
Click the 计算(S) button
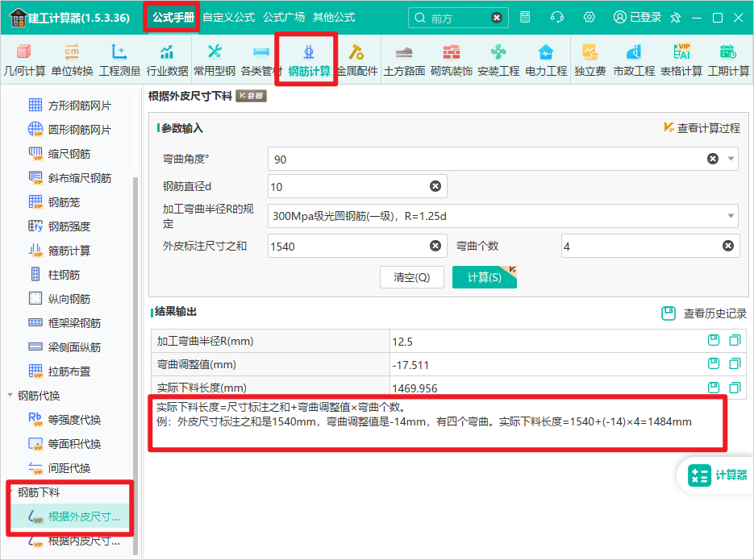click(x=484, y=277)
